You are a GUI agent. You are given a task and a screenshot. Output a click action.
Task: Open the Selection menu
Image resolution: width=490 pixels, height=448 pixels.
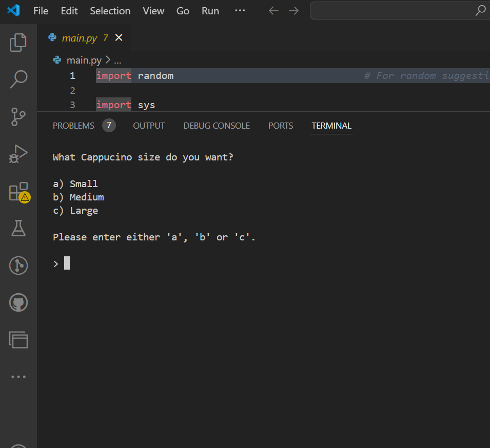pos(110,11)
